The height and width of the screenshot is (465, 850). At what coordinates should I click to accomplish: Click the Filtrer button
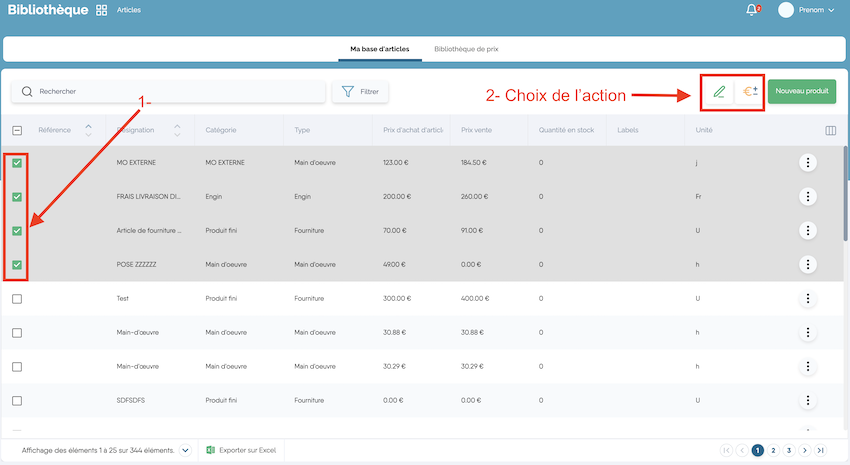pos(360,91)
